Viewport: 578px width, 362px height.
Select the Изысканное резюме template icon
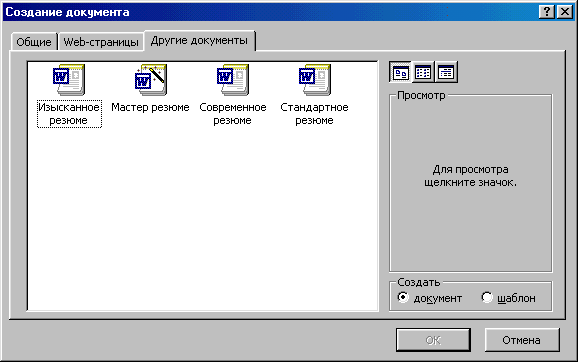[69, 80]
